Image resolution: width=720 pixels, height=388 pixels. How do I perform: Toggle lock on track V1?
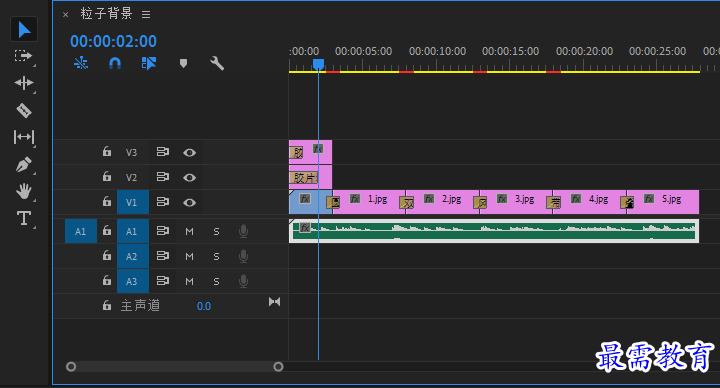[x=107, y=201]
